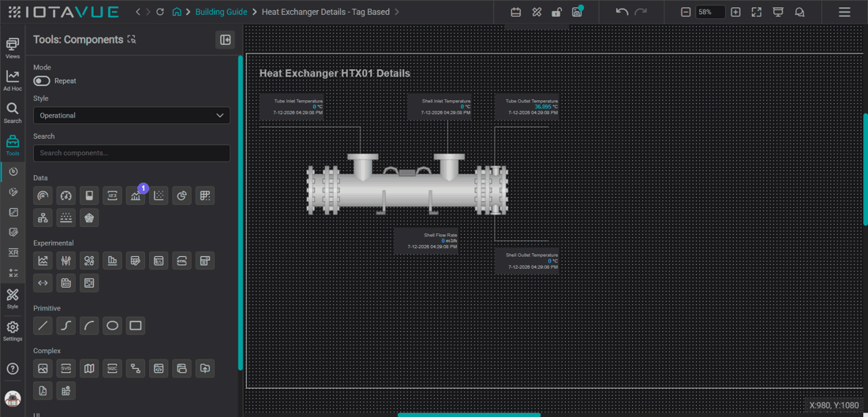868x417 pixels.
Task: Select the map complex component
Action: tap(89, 368)
